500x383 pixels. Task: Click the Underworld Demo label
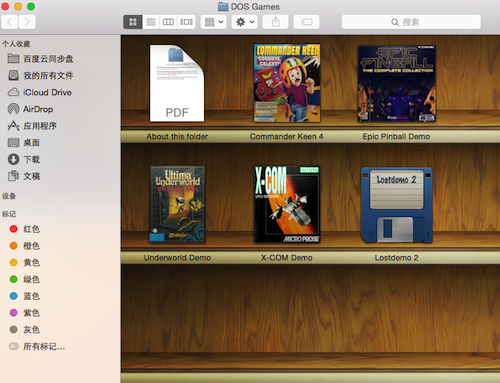177,258
